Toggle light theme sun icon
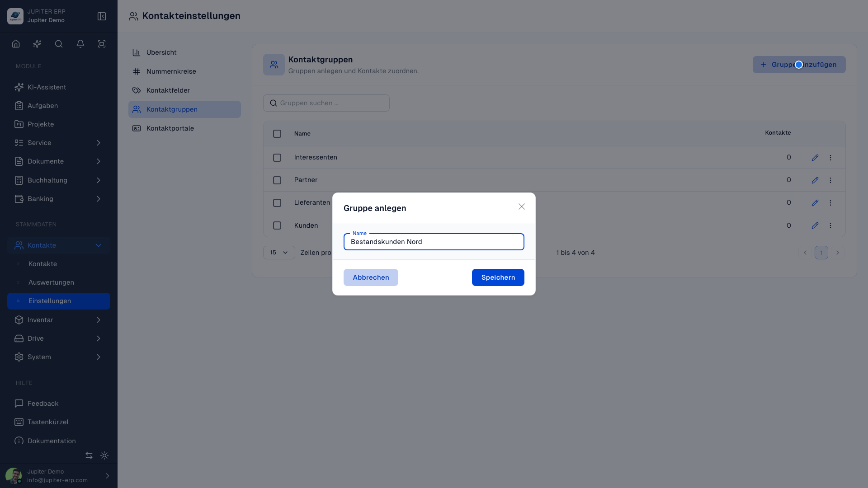Image resolution: width=868 pixels, height=488 pixels. point(104,455)
